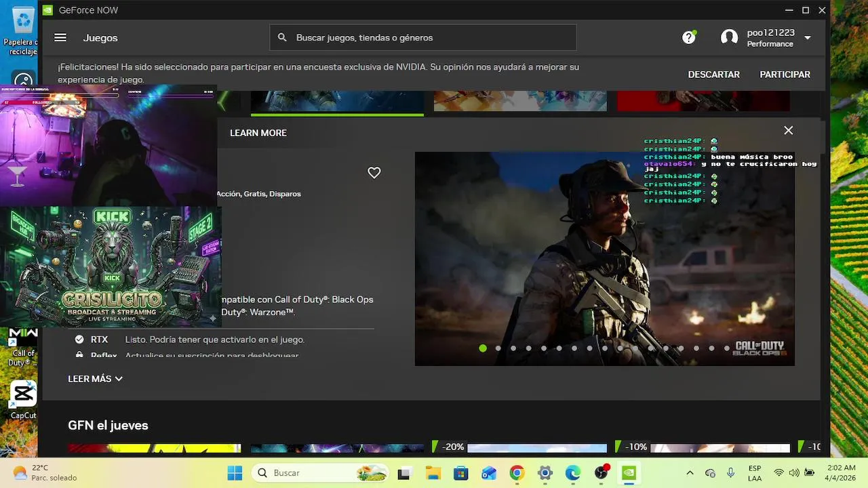Expand LEER MÁS to read more details
The width and height of the screenshot is (868, 488).
tap(95, 379)
